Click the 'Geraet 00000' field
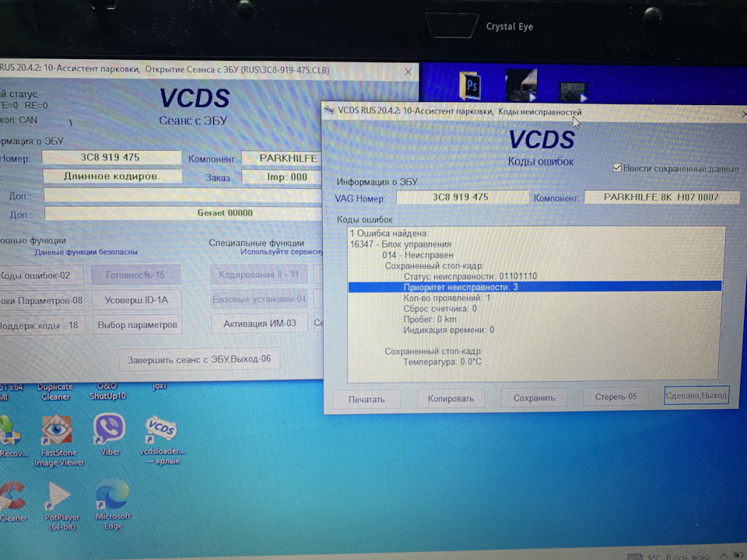 tap(184, 213)
